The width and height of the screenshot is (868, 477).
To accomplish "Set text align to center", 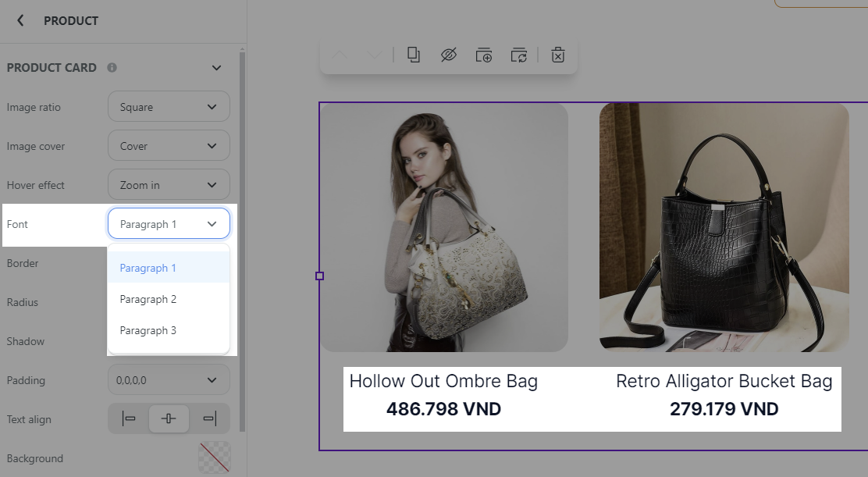I will click(x=169, y=419).
